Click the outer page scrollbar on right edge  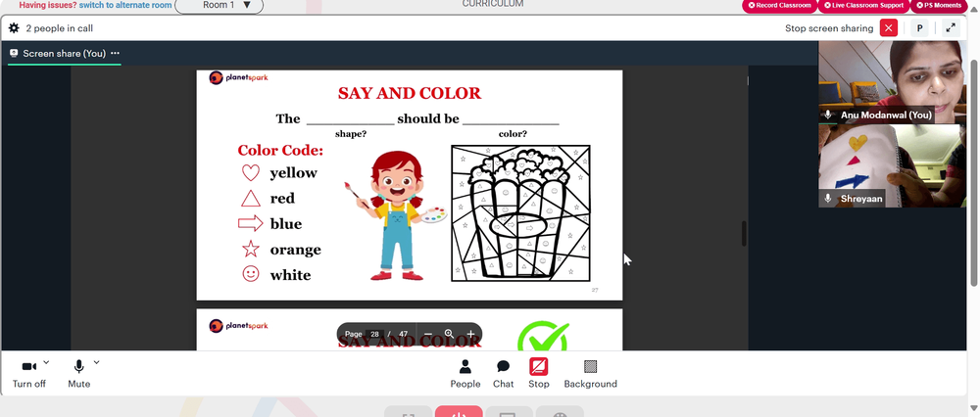point(973,171)
